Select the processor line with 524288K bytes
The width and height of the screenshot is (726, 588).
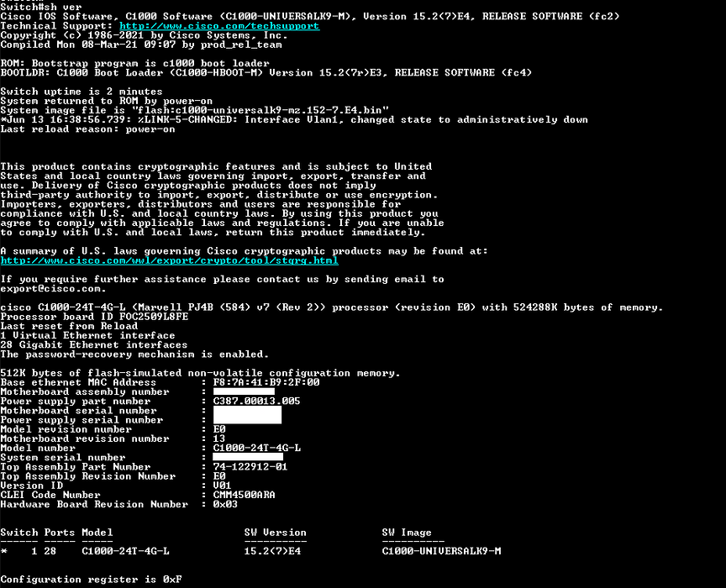(332, 307)
